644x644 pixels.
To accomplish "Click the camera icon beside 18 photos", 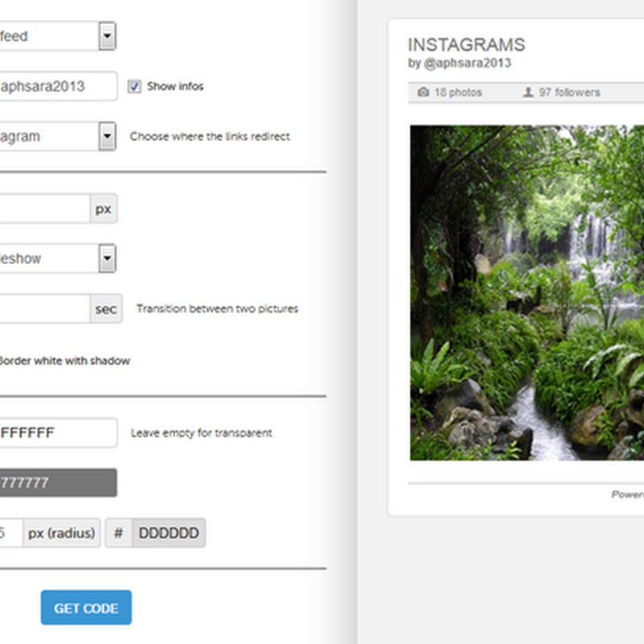I will 423,92.
